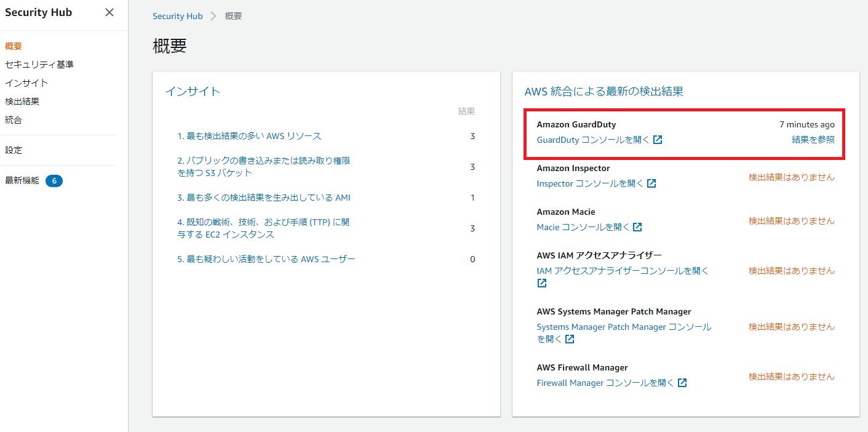868x432 pixels.
Task: Click the GuardDuty コンソールを開く link
Action: (x=593, y=140)
